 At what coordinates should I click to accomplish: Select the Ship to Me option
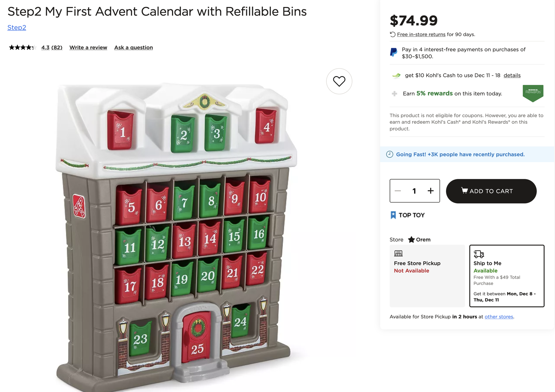tap(506, 276)
